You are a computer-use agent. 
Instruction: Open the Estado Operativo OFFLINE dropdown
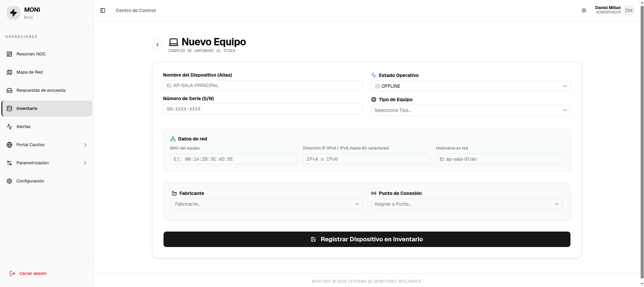[471, 86]
